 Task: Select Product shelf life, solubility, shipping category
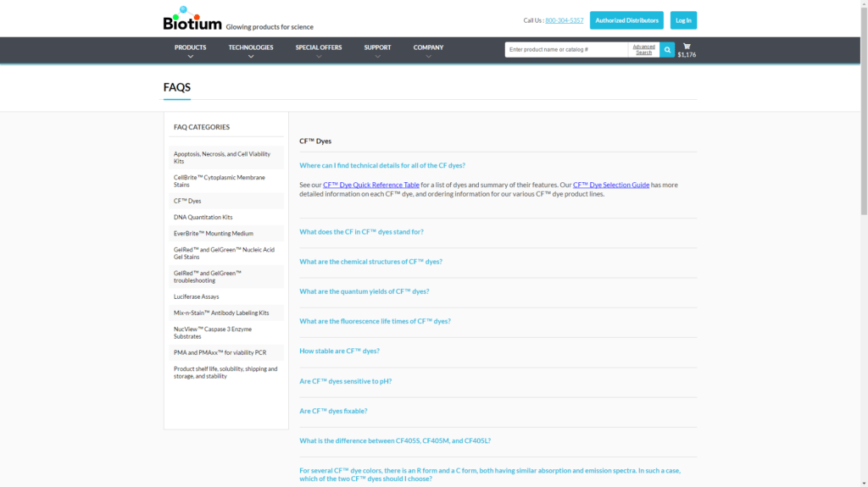[225, 373]
